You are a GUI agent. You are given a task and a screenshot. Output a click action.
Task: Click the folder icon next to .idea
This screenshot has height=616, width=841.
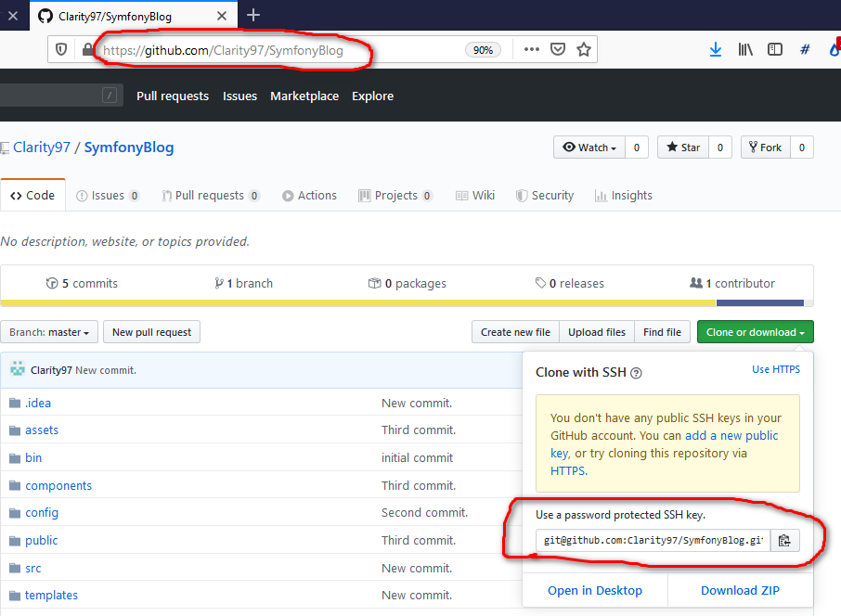pos(15,404)
